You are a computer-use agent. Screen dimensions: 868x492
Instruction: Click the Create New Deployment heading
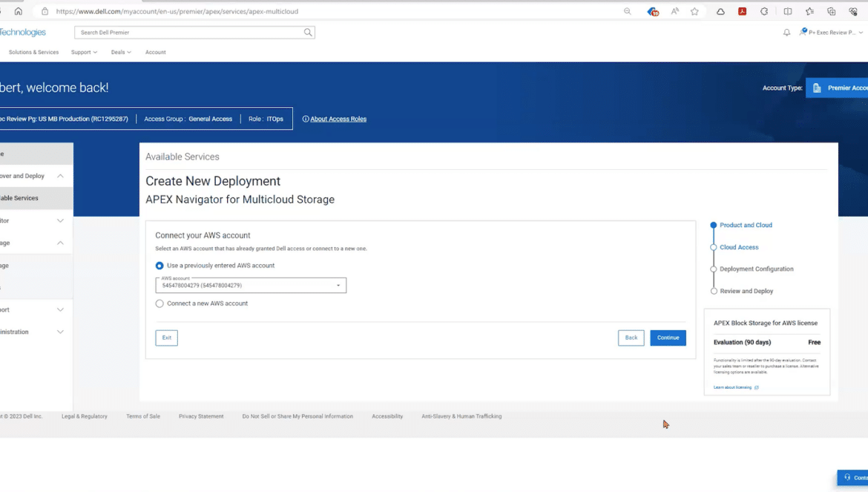pos(213,182)
